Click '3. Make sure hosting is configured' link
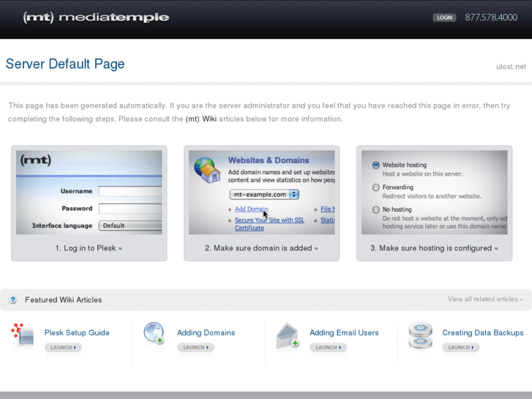Screen dimensions: 532x399 coord(434,248)
